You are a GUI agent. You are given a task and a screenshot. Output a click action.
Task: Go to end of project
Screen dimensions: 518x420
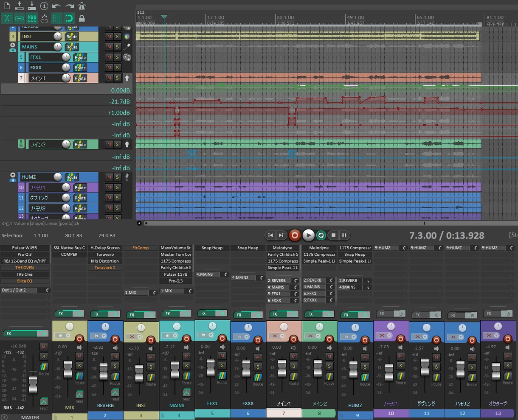click(x=281, y=235)
